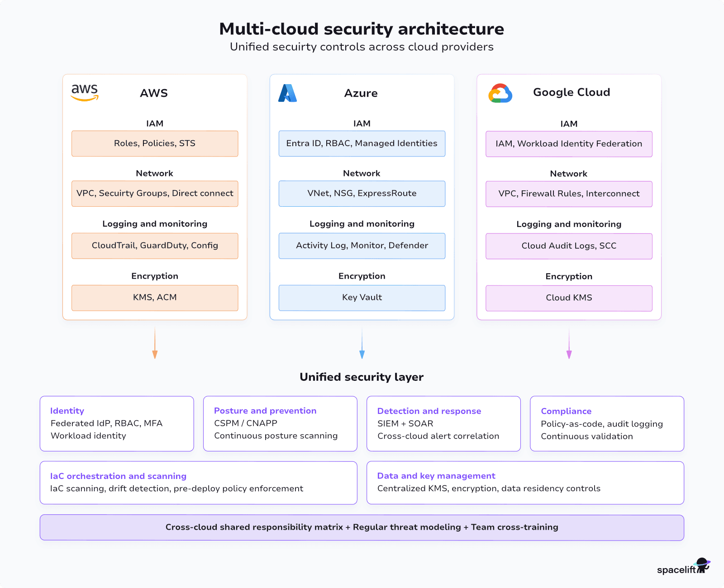Click 'Federated IdP, RBAC, MFA' text

click(106, 423)
